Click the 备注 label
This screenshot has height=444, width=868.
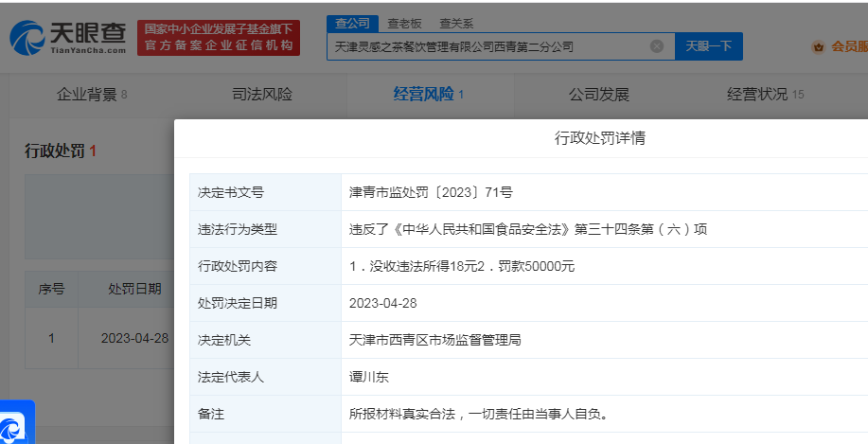[x=211, y=414]
